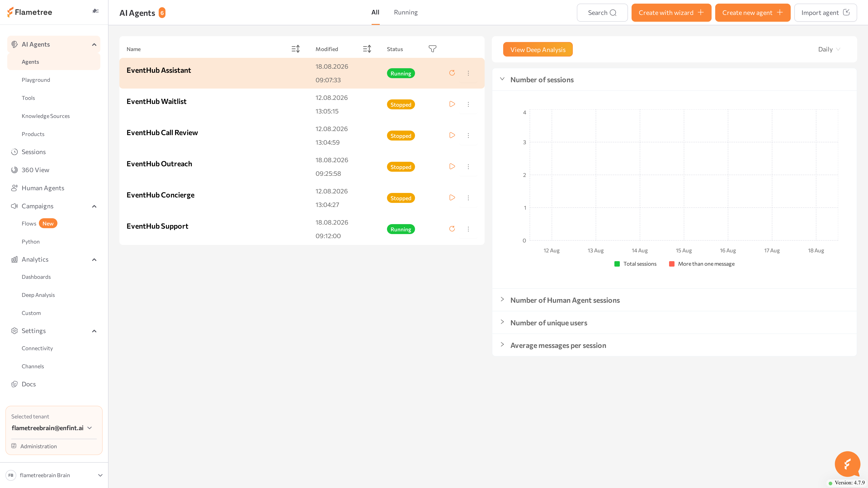Open the Status filter funnel
Viewport: 868px width, 488px height.
click(432, 49)
